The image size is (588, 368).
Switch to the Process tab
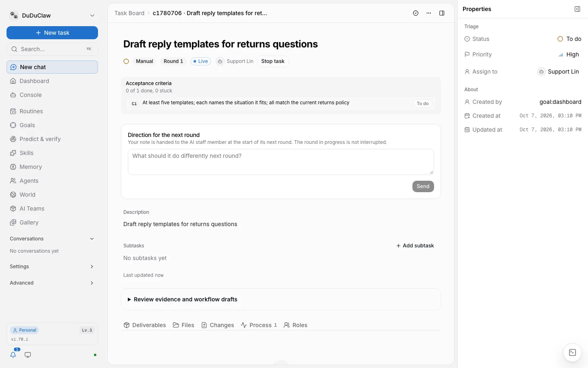(x=259, y=325)
